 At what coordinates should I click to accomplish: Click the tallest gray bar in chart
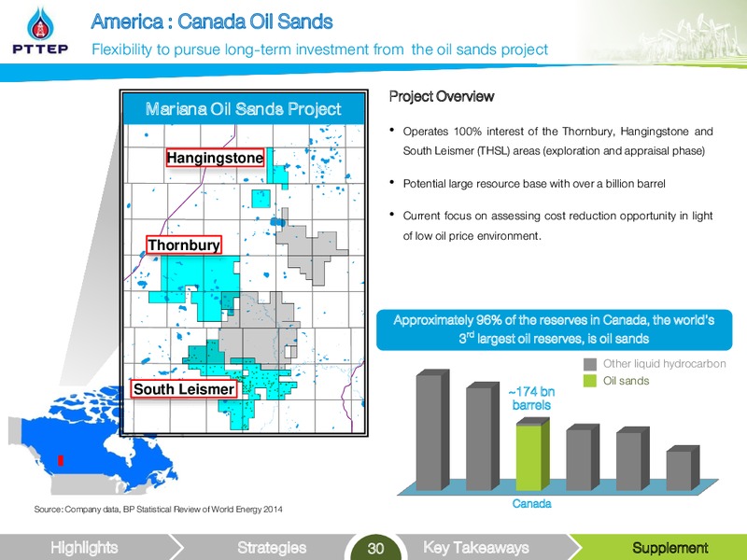432,429
